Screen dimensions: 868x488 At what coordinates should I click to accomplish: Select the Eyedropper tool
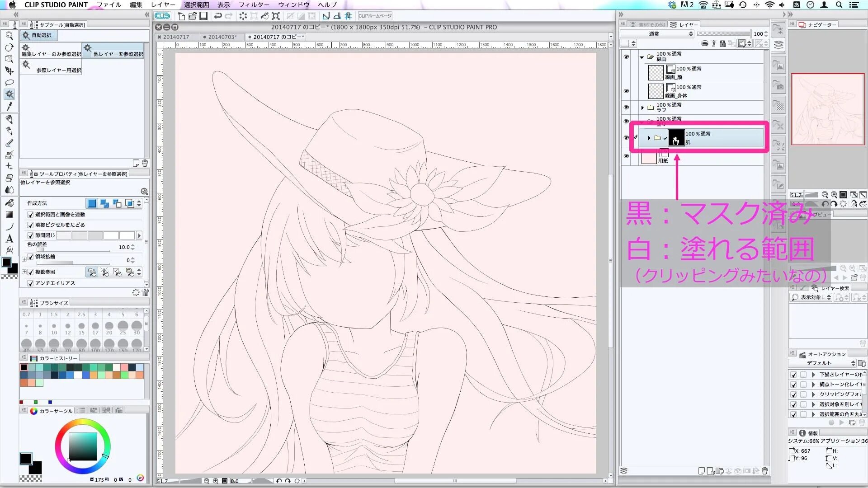(x=9, y=106)
